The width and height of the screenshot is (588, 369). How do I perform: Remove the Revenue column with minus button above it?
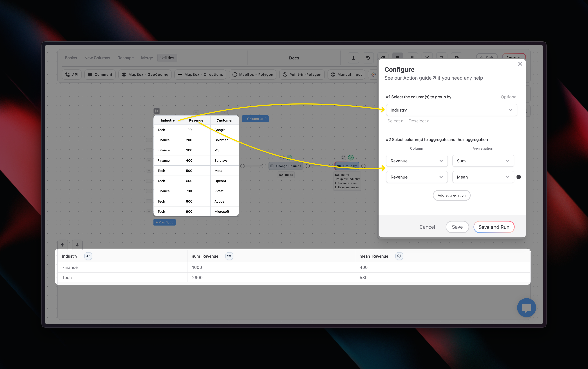[x=196, y=112]
